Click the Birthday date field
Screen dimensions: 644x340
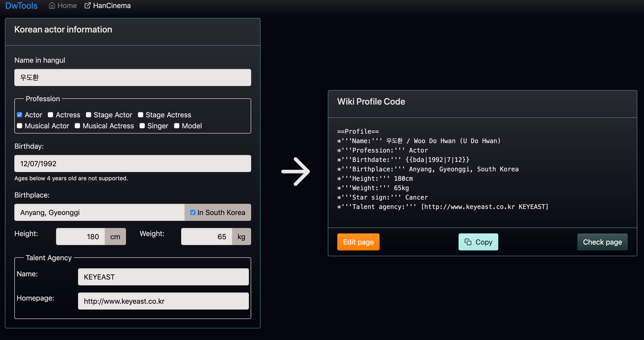[133, 164]
